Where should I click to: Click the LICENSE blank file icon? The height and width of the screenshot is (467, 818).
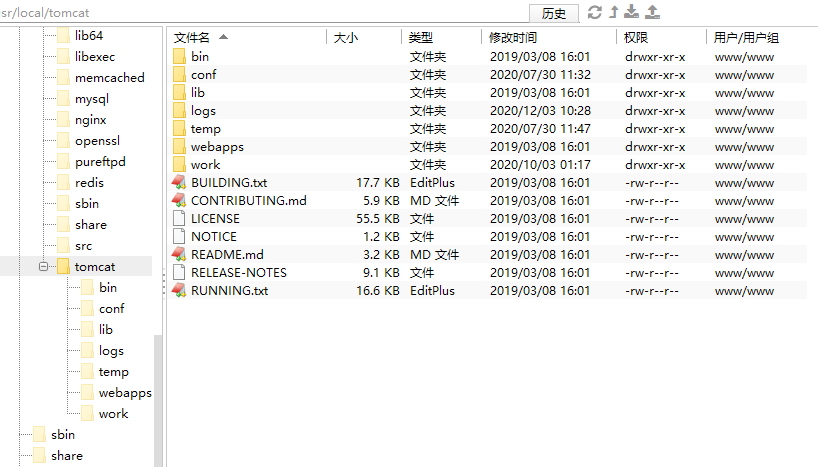pos(179,219)
